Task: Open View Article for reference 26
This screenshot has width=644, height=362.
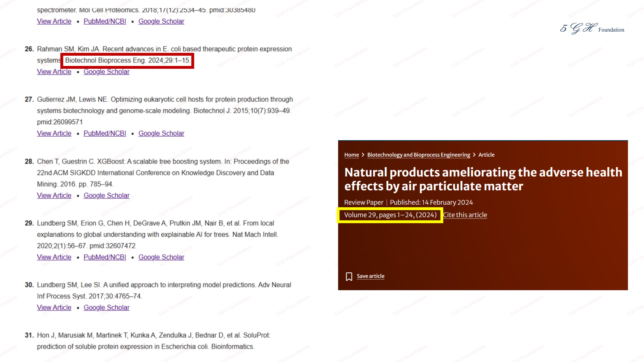Action: [x=54, y=72]
